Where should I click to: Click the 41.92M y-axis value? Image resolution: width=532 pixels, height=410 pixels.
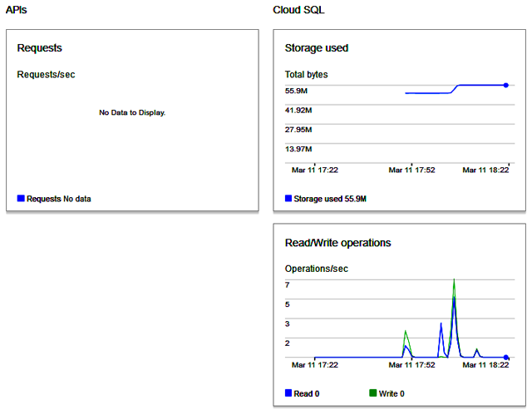click(x=298, y=110)
